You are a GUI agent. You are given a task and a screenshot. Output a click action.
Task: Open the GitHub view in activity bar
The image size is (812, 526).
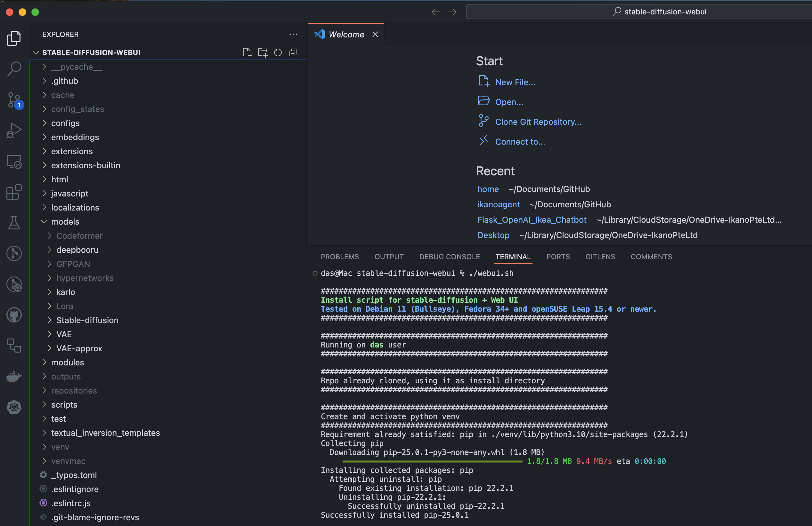(14, 315)
